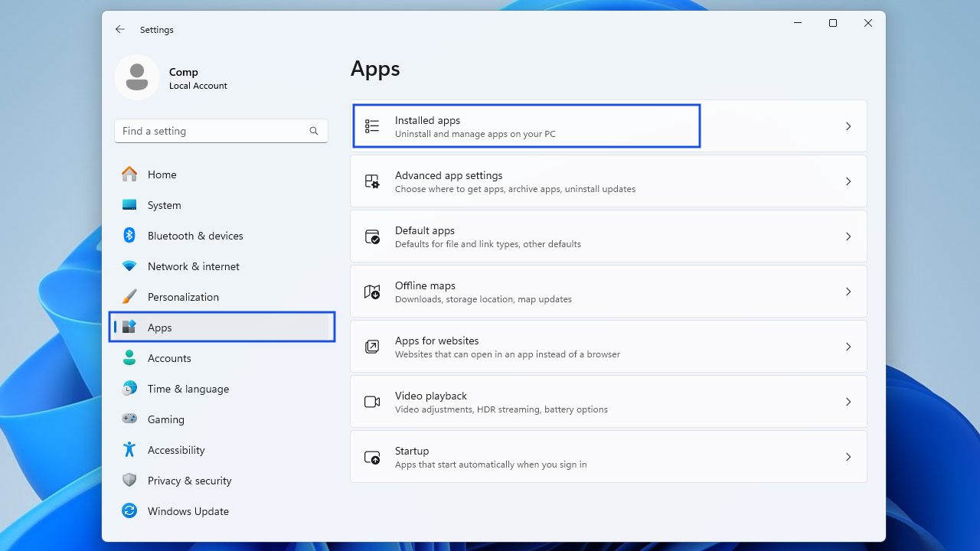The height and width of the screenshot is (551, 980).
Task: Click the Startup icon
Action: [372, 457]
